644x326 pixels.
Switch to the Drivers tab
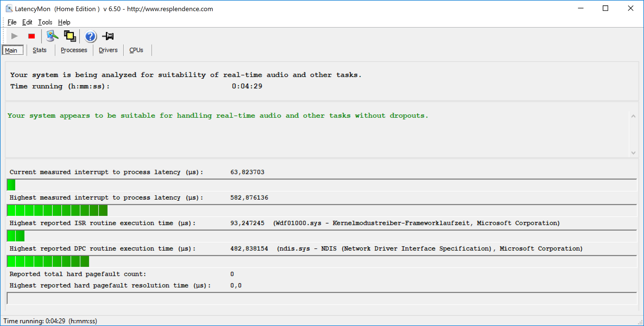click(108, 50)
